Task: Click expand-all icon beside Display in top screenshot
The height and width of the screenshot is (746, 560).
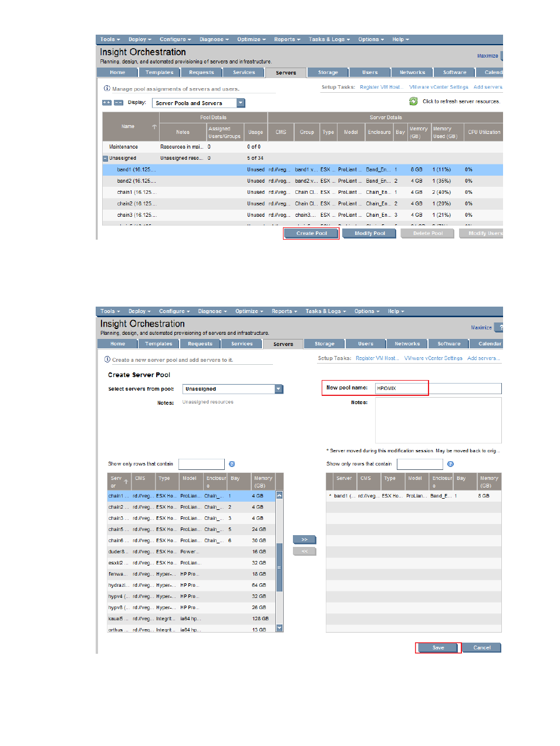Action: point(107,103)
